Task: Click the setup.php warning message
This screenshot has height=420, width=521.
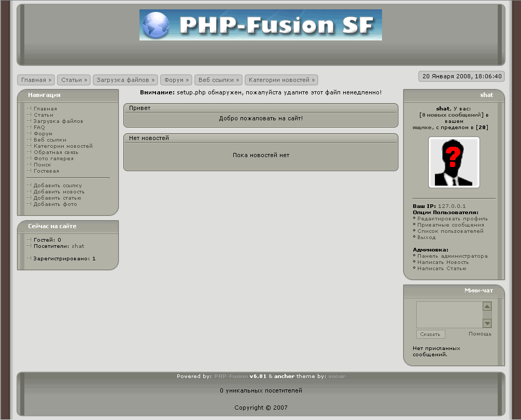Action: coord(261,92)
